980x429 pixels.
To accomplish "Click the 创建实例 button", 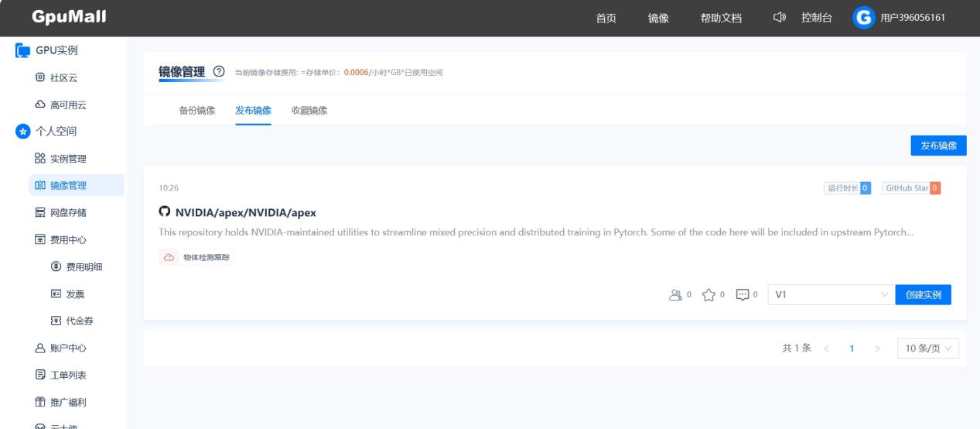I will [924, 295].
